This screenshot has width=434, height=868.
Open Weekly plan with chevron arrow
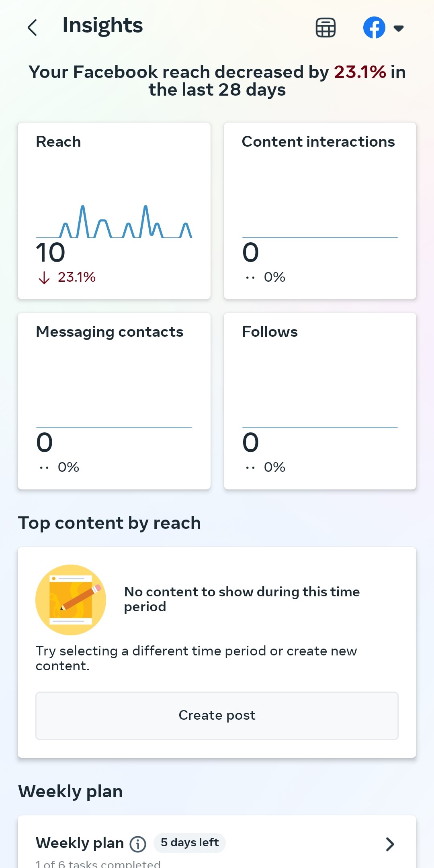389,844
